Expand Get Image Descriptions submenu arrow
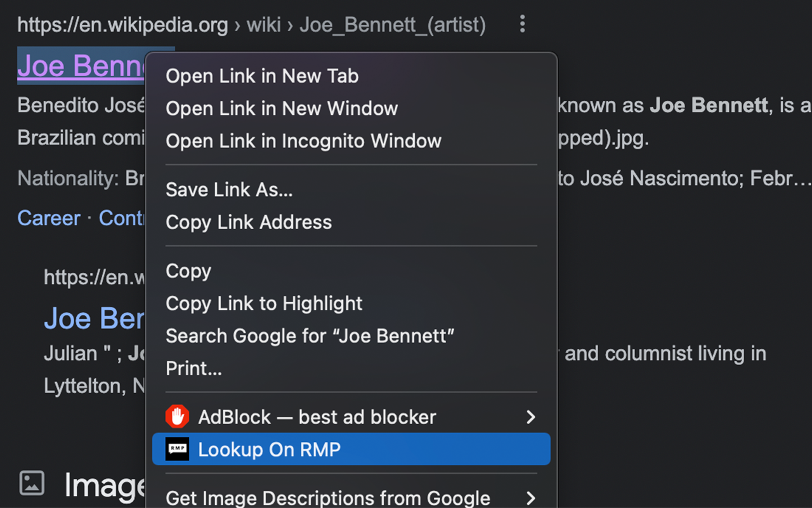Image resolution: width=812 pixels, height=508 pixels. point(531,498)
